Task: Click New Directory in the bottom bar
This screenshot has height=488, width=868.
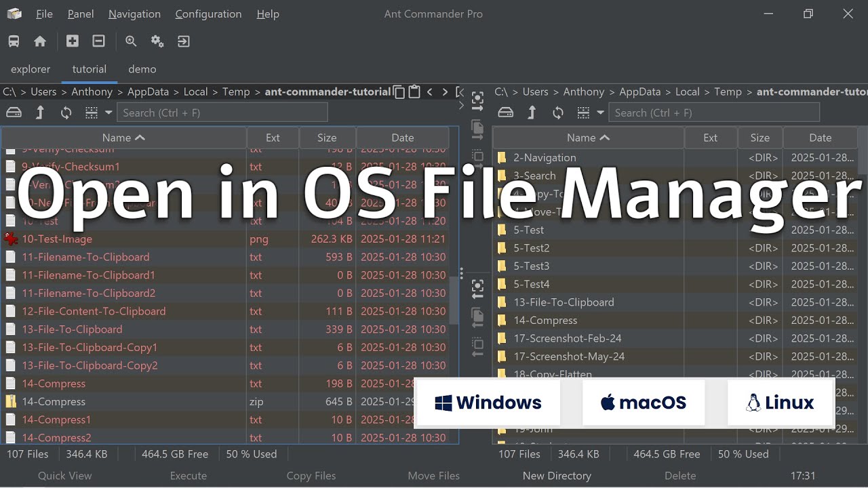Action: coord(557,476)
